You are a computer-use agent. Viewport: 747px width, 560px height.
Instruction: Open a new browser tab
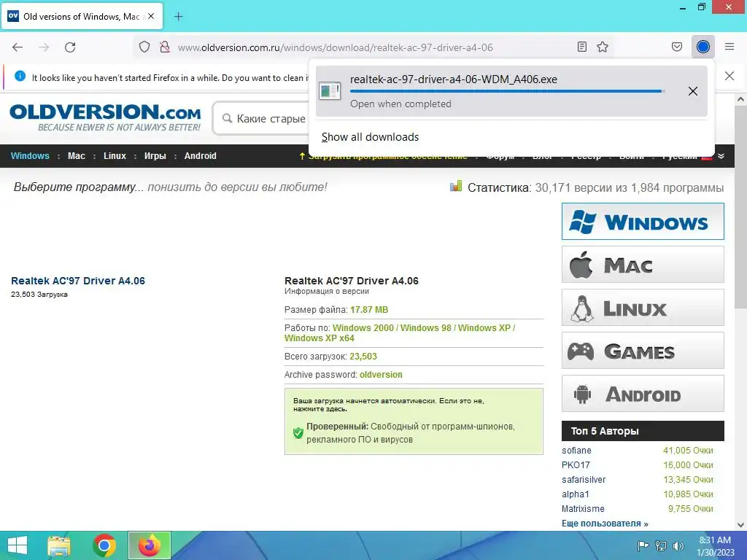(178, 17)
